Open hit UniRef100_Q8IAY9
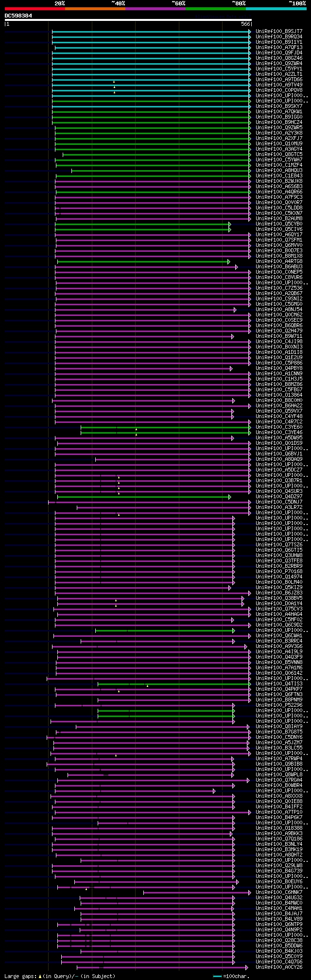The image size is (311, 980). click(279, 727)
